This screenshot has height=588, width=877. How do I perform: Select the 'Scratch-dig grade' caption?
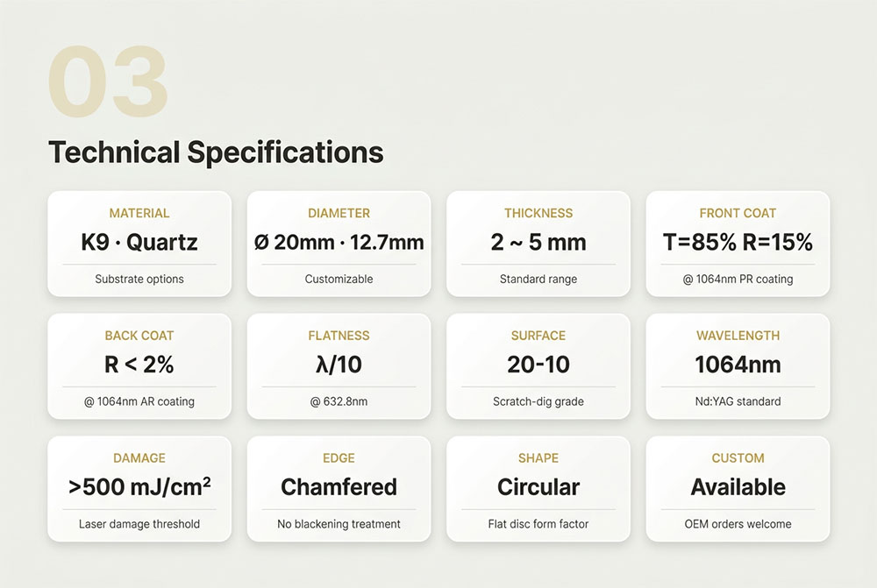coord(538,402)
